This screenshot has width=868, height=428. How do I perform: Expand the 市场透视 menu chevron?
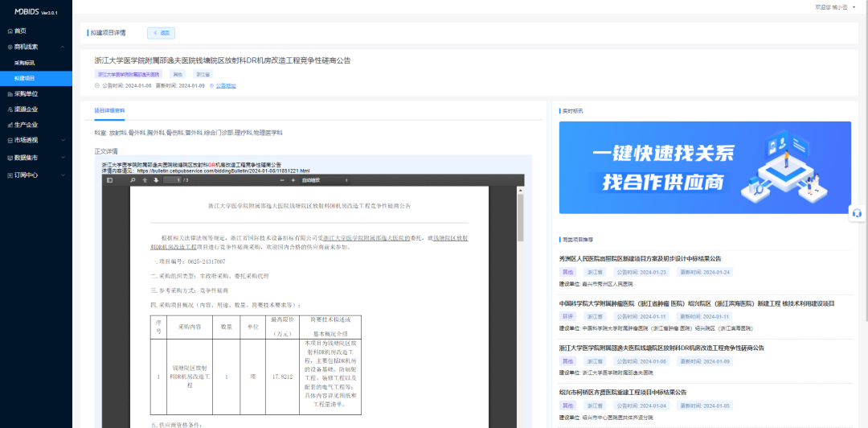point(63,140)
